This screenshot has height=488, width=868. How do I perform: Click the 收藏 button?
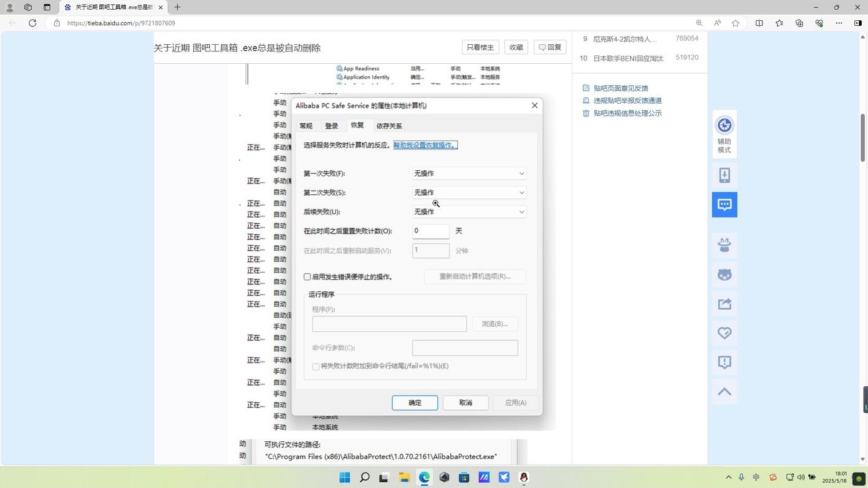[516, 47]
